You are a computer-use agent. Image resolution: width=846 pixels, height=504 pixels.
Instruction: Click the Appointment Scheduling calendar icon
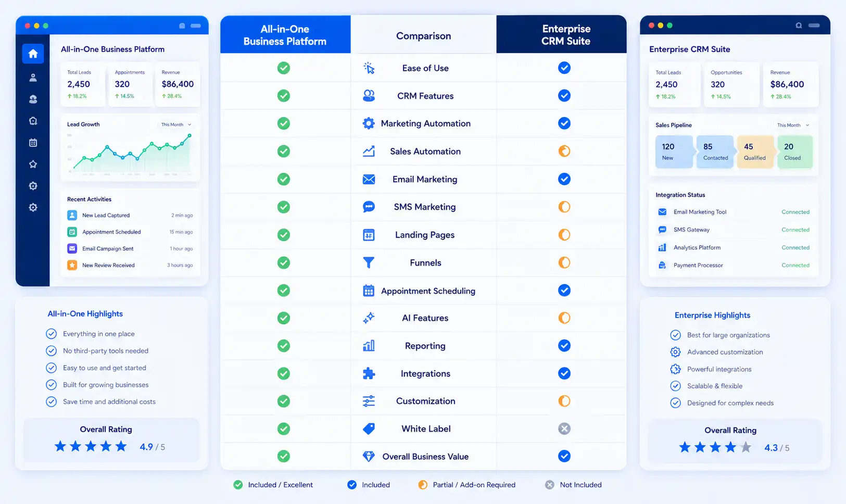369,291
